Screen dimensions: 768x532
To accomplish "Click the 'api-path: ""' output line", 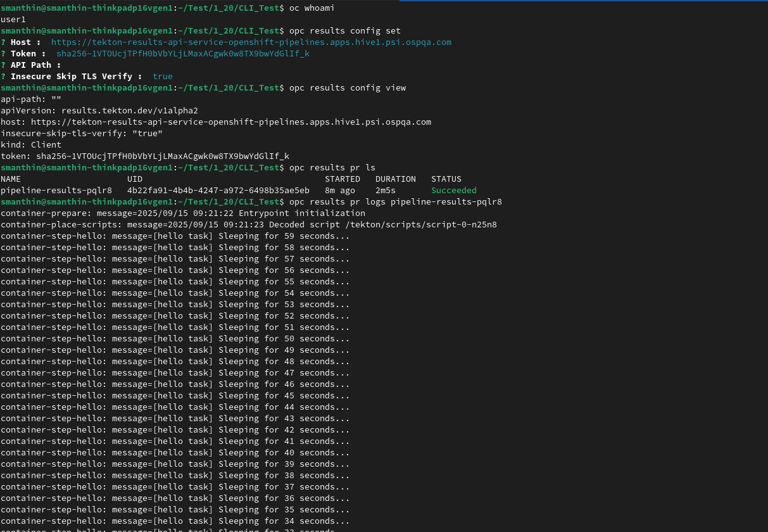I will pyautogui.click(x=31, y=99).
